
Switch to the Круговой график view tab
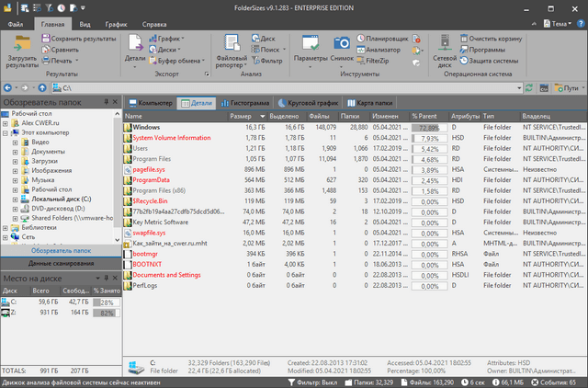308,103
